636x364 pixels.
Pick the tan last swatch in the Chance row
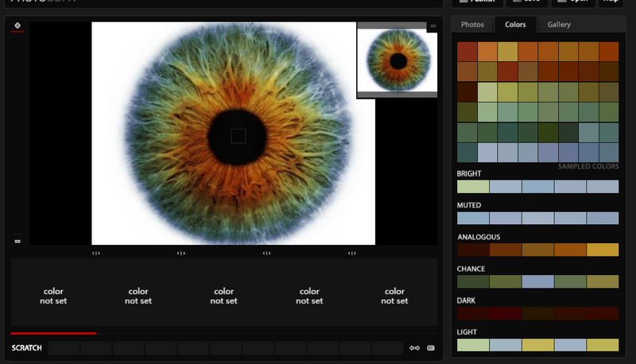[603, 281]
